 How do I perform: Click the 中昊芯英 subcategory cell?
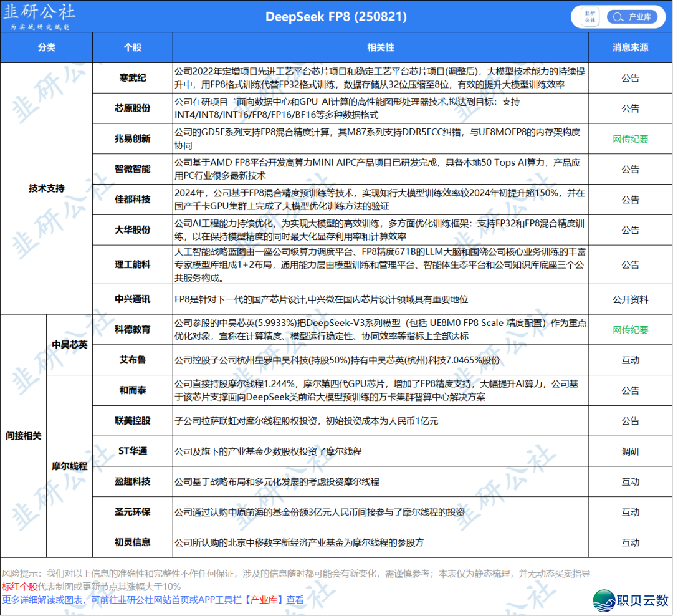[x=70, y=345]
